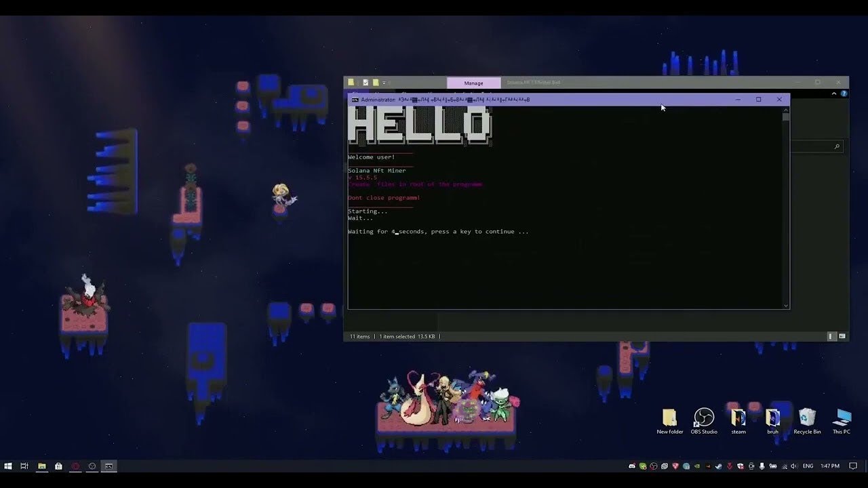Click the 'Solana Nft Miner' console text
Screen dimensions: 868x488
(x=377, y=171)
